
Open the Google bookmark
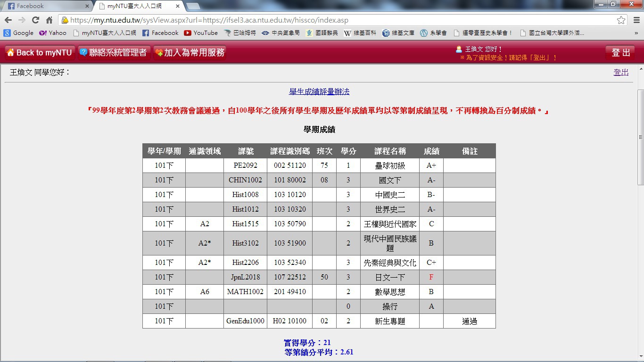pos(19,33)
